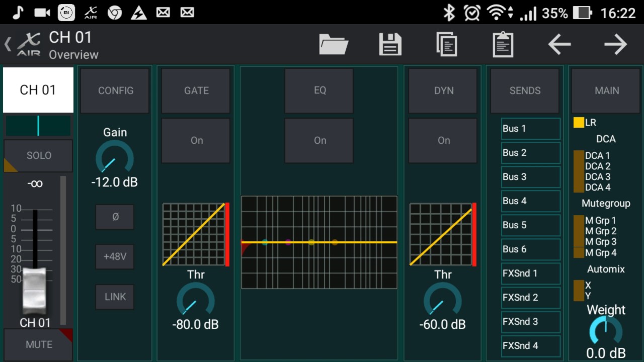Viewport: 644px width, 362px height.
Task: Select the FXSnd 3 send
Action: [531, 322]
